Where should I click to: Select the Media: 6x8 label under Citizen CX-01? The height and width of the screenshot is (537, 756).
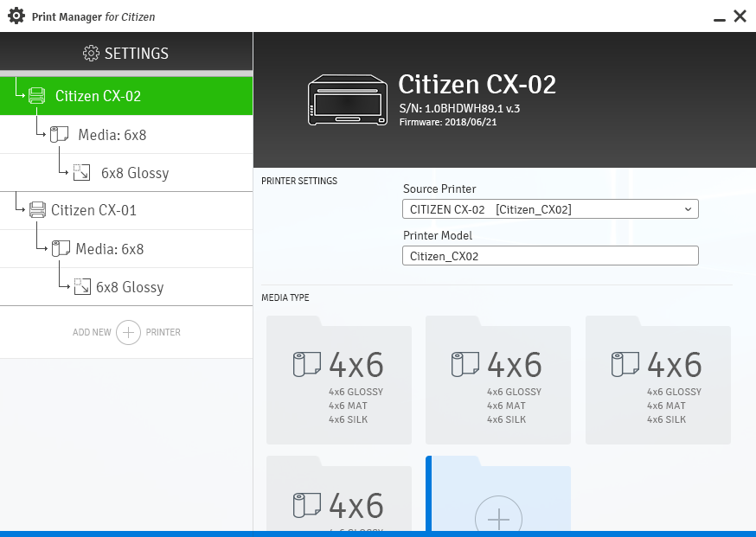[110, 249]
